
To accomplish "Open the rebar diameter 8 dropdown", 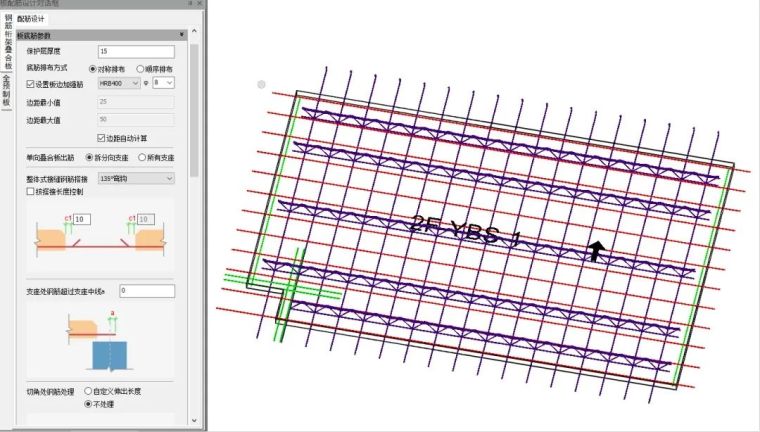I will [162, 84].
